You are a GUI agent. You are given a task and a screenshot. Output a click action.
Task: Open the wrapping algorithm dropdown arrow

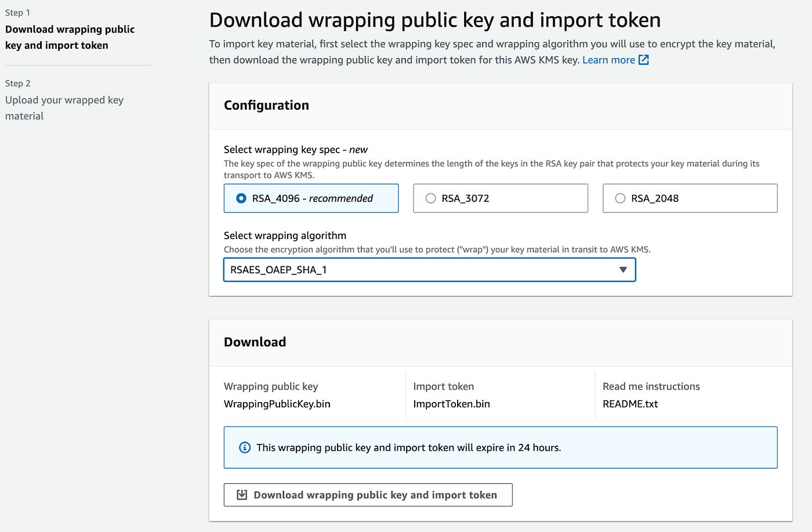point(623,270)
